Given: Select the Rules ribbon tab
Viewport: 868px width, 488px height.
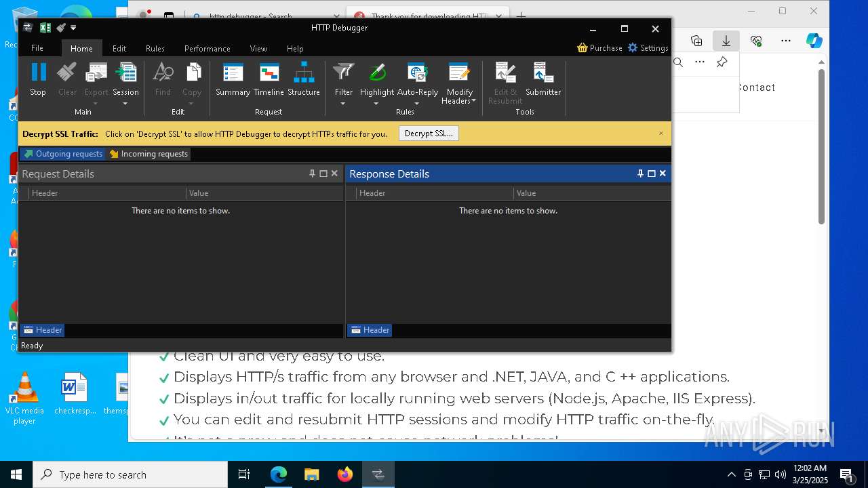Looking at the screenshot, I should pos(155,48).
